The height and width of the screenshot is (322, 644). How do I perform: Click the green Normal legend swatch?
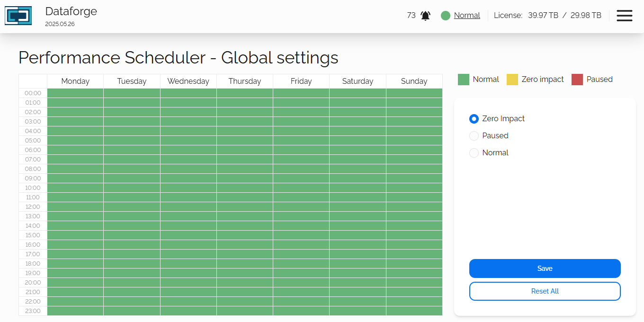(464, 80)
